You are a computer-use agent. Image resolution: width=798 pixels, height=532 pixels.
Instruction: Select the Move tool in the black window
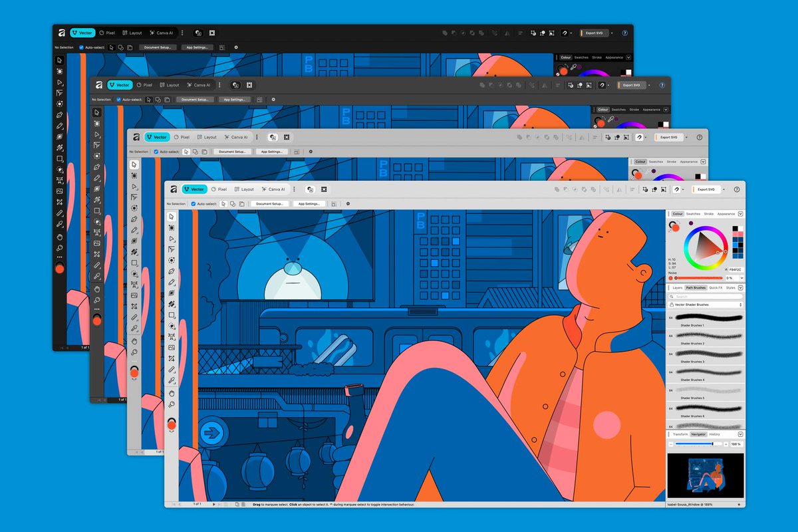point(59,60)
